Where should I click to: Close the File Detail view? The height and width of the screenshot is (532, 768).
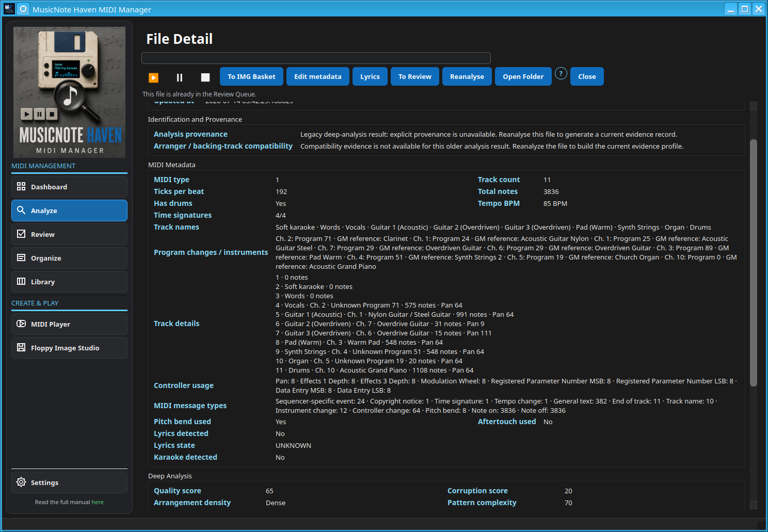(587, 76)
